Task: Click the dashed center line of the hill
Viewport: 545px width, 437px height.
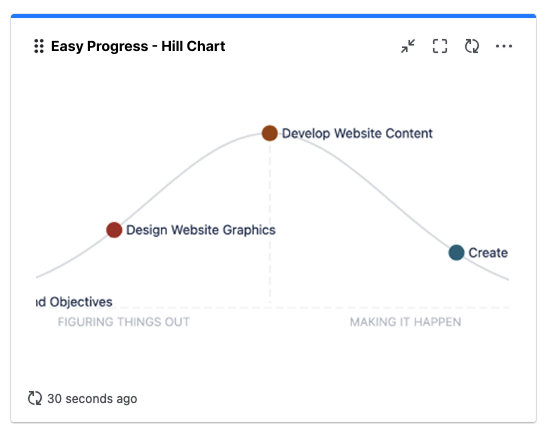Action: coord(270,222)
